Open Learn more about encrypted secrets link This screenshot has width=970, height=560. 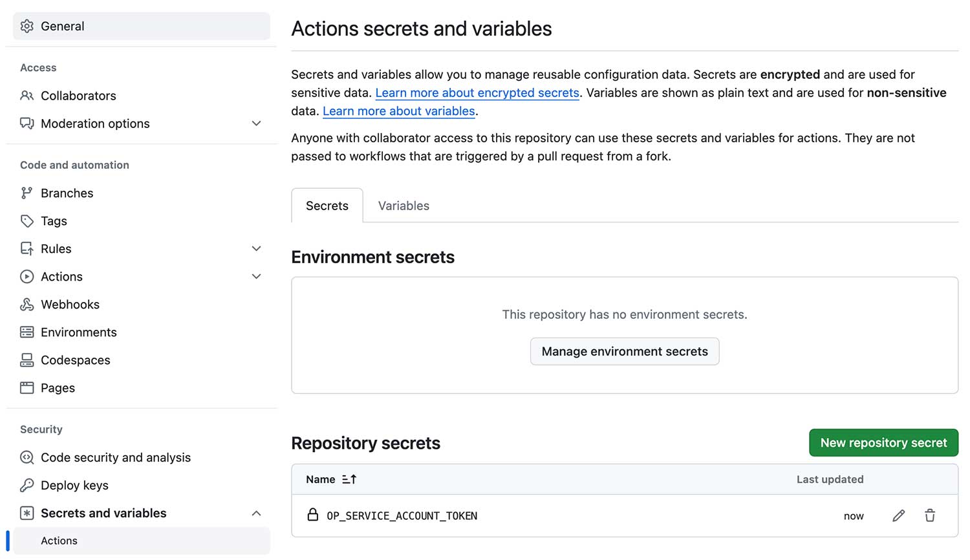(x=477, y=93)
